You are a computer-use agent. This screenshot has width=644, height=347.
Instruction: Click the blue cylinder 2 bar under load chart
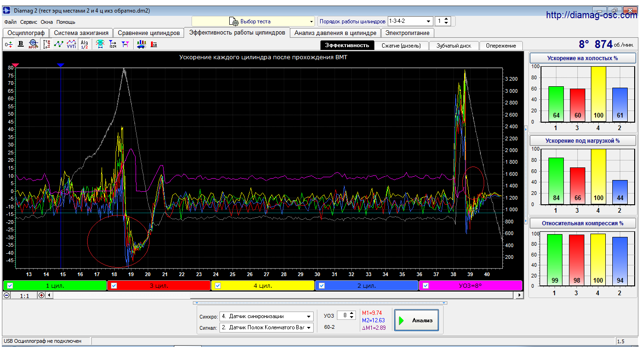[619, 192]
